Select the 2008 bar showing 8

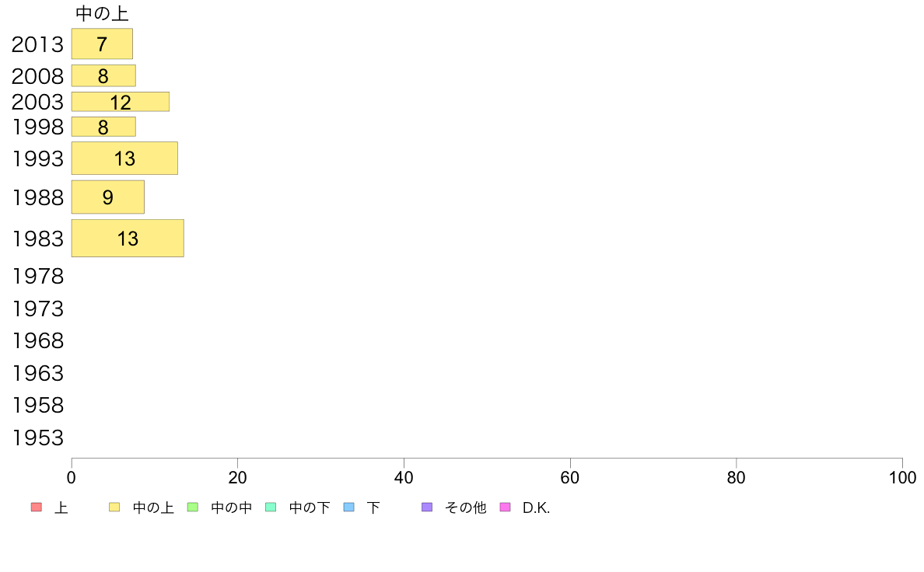(103, 75)
